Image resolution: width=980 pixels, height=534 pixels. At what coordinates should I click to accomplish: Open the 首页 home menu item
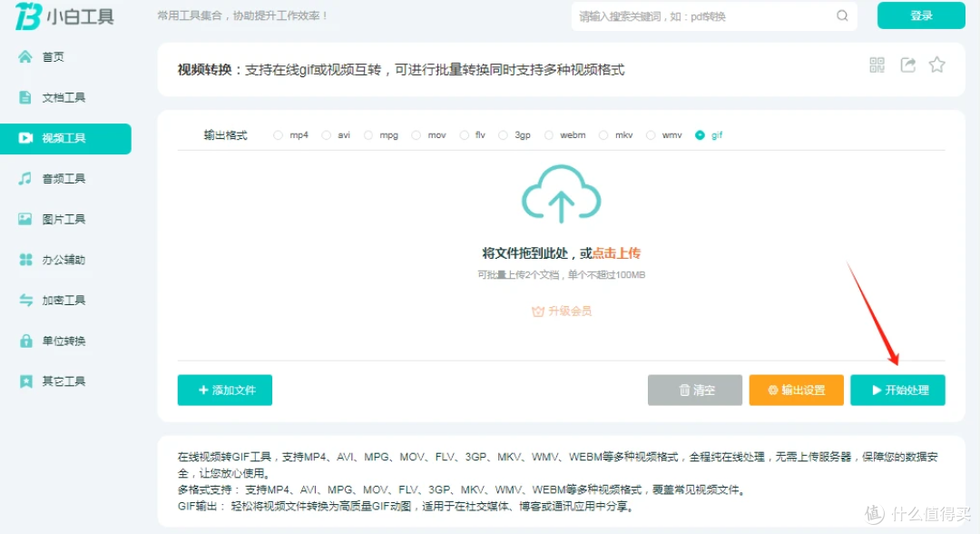(x=53, y=57)
